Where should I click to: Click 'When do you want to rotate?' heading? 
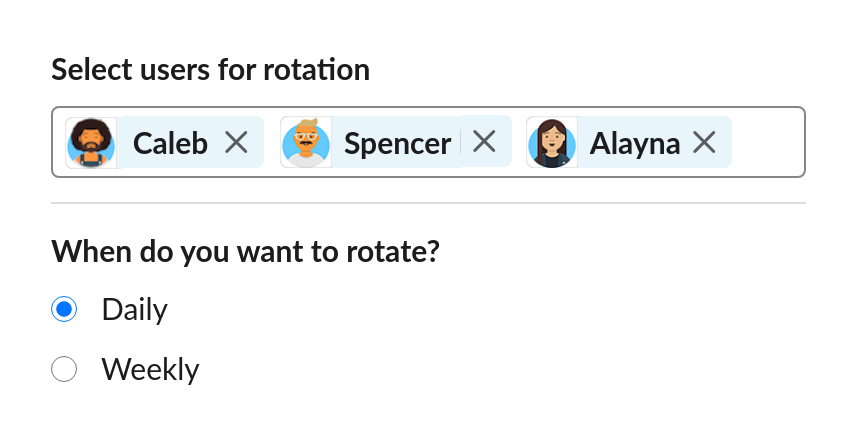246,250
